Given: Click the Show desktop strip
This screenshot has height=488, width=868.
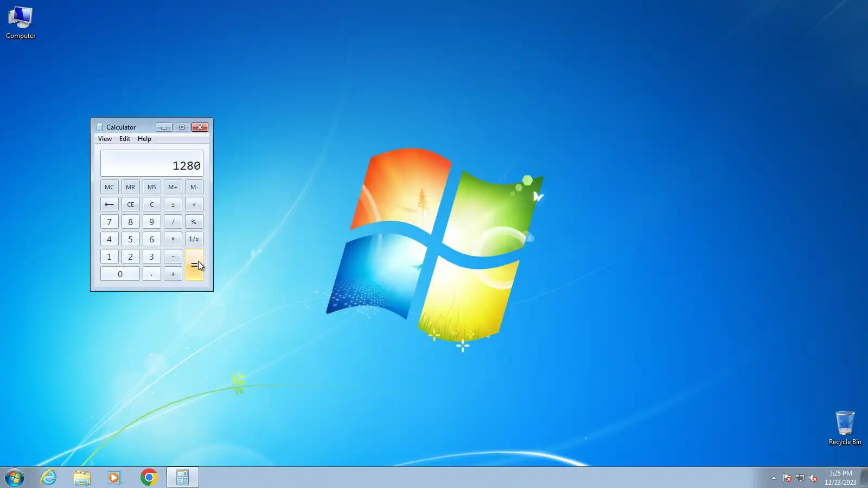Looking at the screenshot, I should (x=864, y=477).
